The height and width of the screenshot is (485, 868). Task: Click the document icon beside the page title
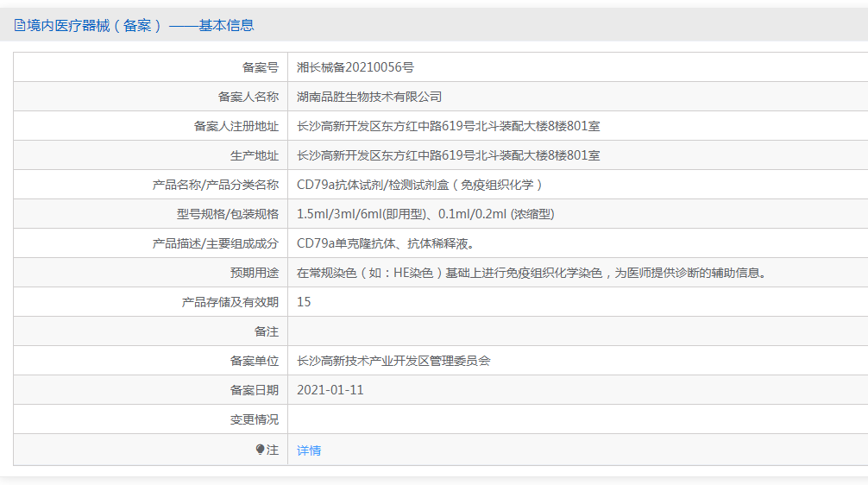pyautogui.click(x=19, y=26)
